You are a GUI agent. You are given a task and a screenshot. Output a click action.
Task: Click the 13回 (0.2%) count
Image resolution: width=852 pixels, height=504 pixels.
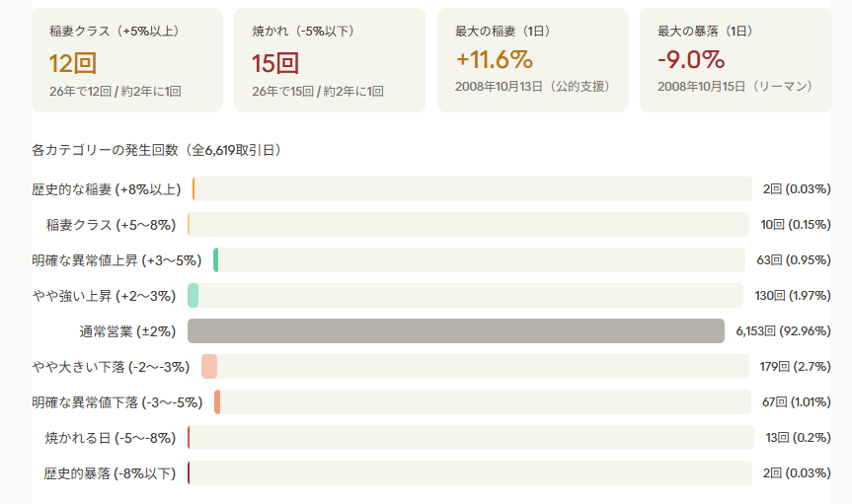pyautogui.click(x=798, y=438)
